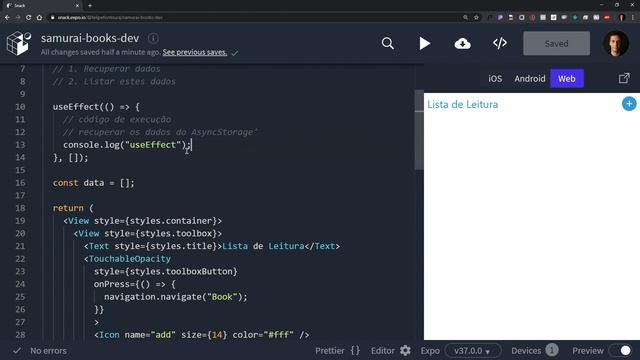Click useEffect on line 10
Screen dimensions: 640x360
(76, 107)
